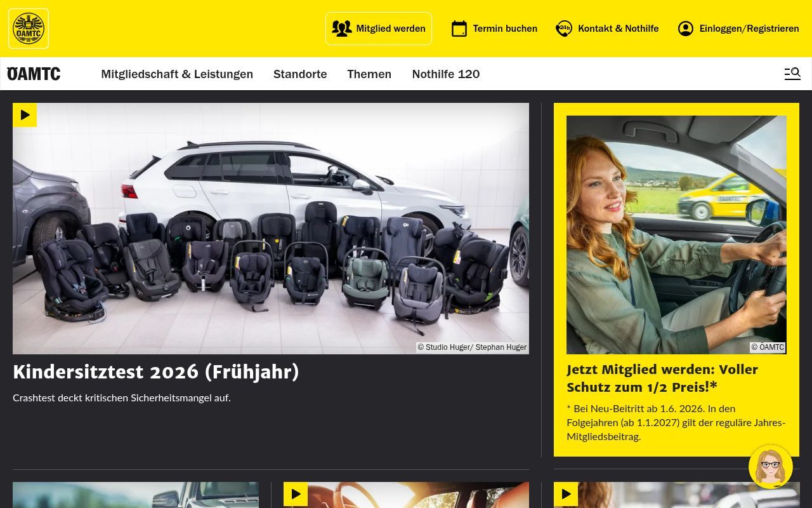Open the Standorte menu
This screenshot has height=508, width=812.
point(300,74)
